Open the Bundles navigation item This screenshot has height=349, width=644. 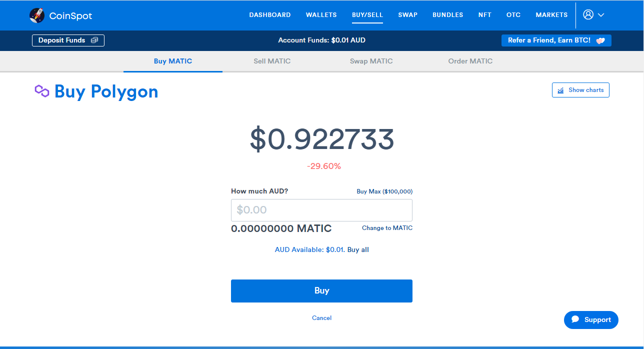coord(448,15)
